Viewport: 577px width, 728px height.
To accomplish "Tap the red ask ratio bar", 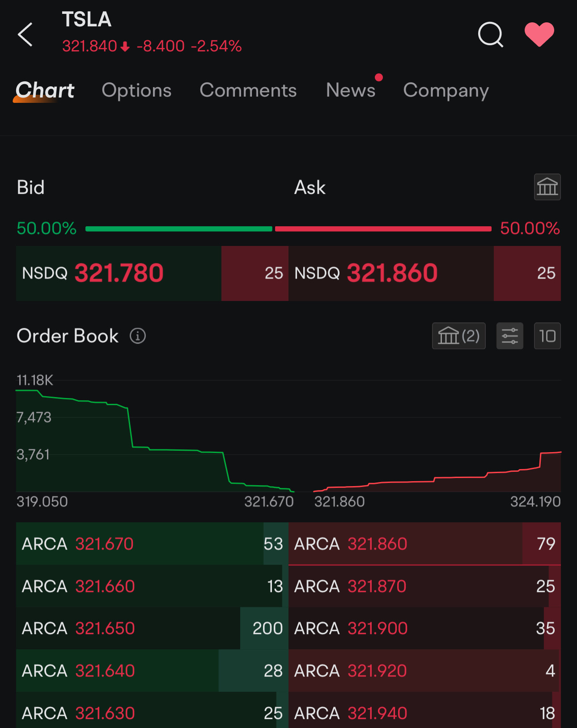I will click(x=383, y=229).
